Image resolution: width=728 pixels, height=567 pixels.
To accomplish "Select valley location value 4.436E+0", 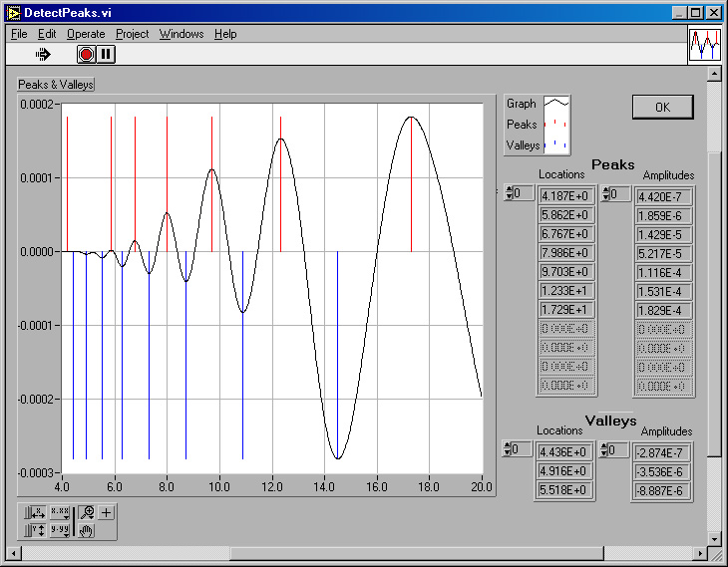I will click(564, 452).
